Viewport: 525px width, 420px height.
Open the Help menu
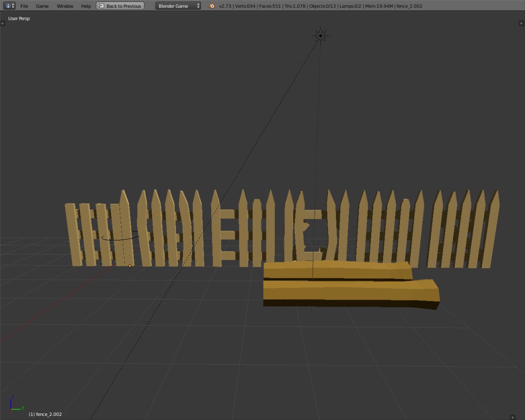[86, 6]
